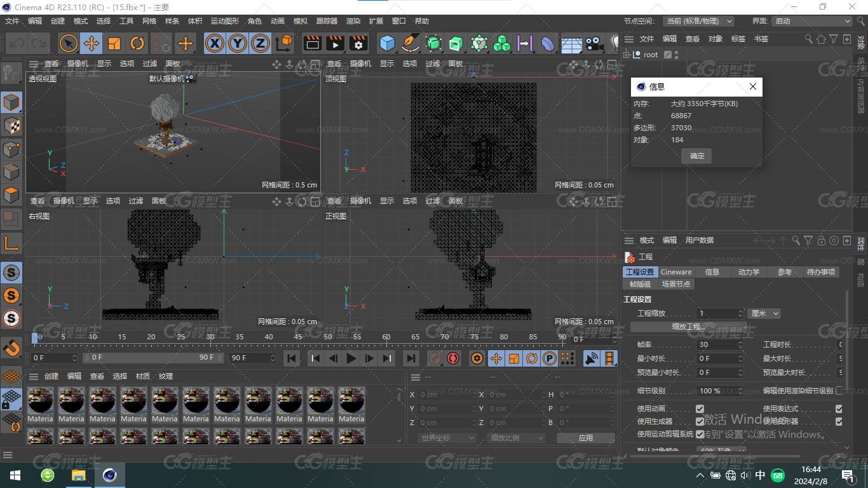Open 摄像机 menu in perspective viewport
Image resolution: width=868 pixels, height=488 pixels.
pos(78,64)
